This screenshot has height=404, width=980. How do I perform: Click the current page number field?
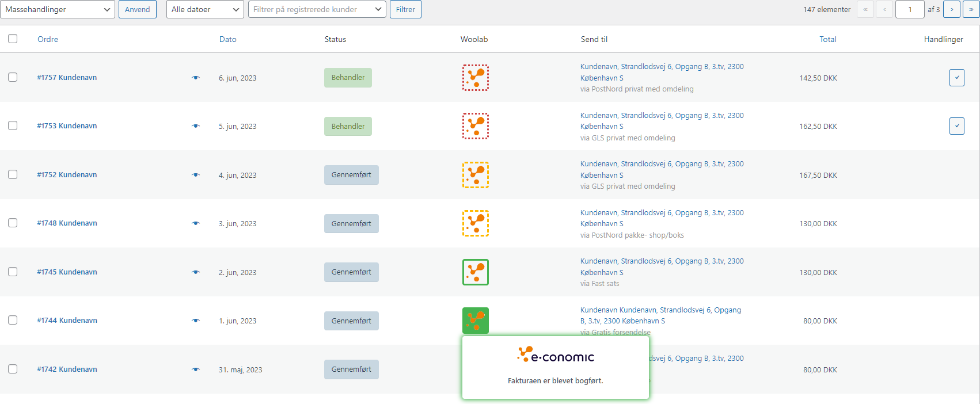(910, 9)
